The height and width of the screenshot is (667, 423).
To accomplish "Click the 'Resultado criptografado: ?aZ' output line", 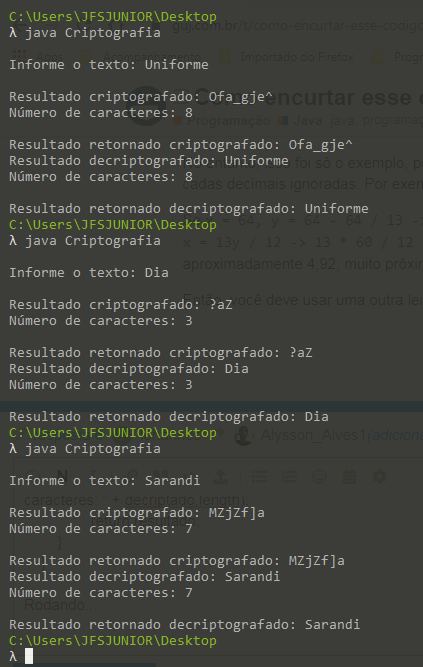I will 121,304.
